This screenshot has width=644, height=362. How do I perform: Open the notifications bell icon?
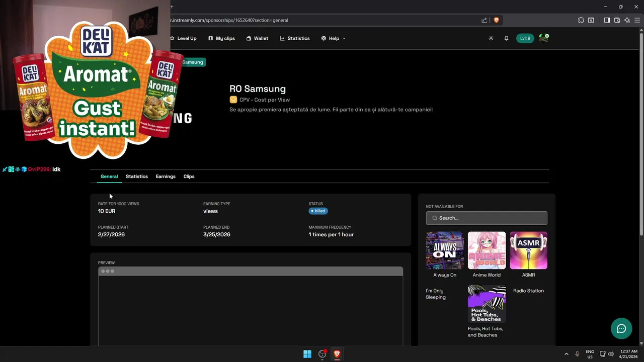[506, 38]
